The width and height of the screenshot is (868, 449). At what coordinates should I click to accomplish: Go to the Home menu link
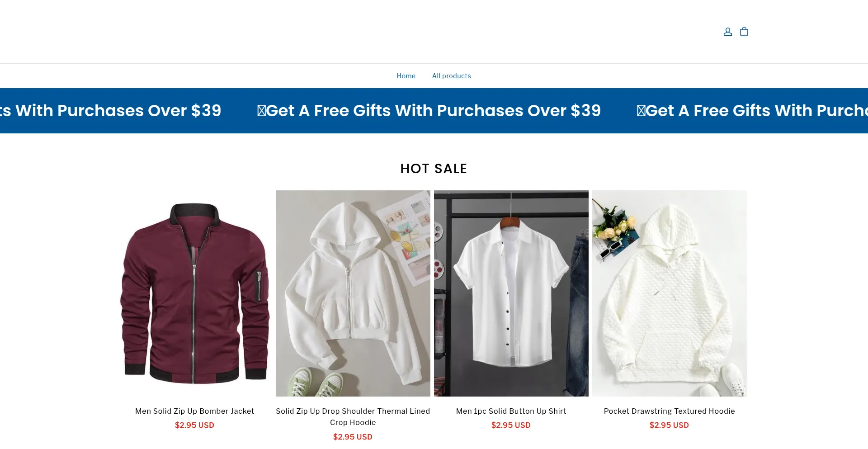406,76
